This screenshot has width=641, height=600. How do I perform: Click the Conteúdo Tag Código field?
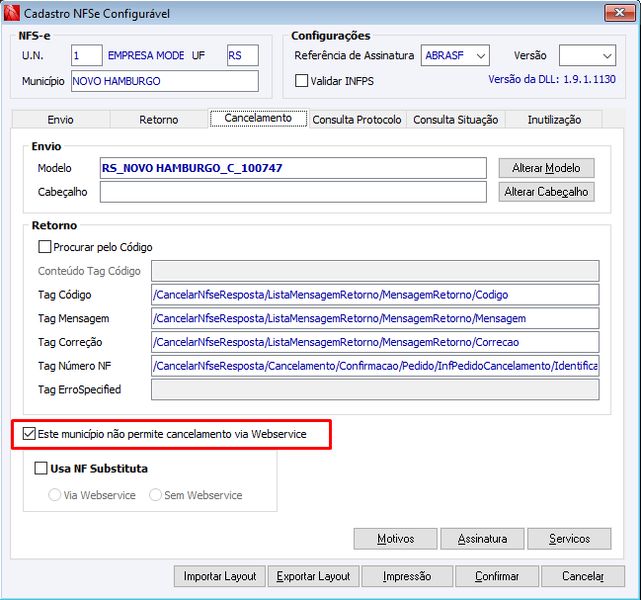(375, 271)
